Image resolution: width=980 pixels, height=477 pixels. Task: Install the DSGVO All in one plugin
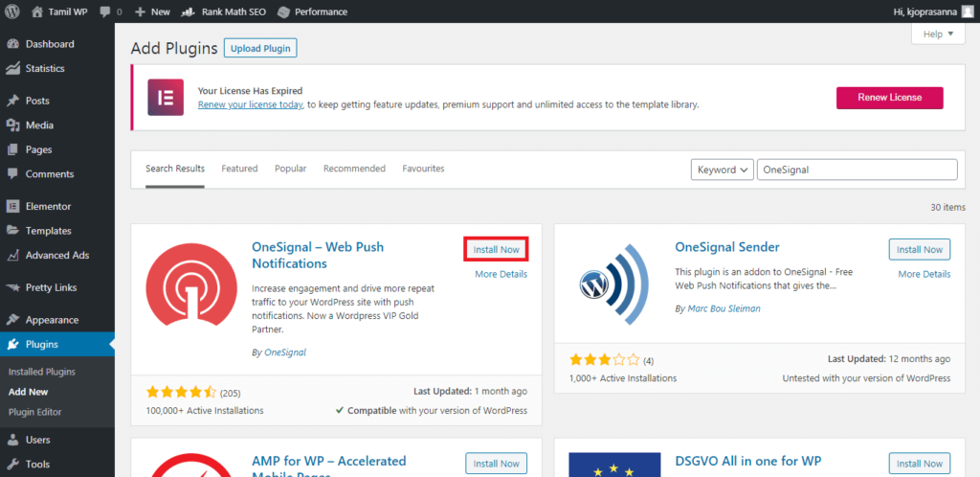pos(920,464)
